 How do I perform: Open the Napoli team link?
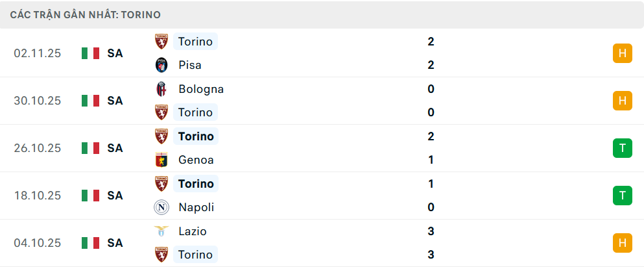tap(196, 207)
